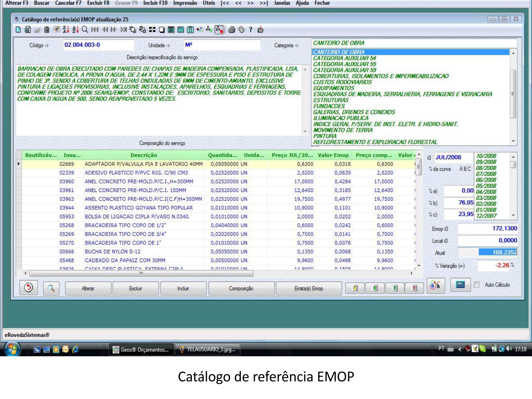
Task: Click the composition table horizontal scrollbar thumb
Action: (x=141, y=273)
